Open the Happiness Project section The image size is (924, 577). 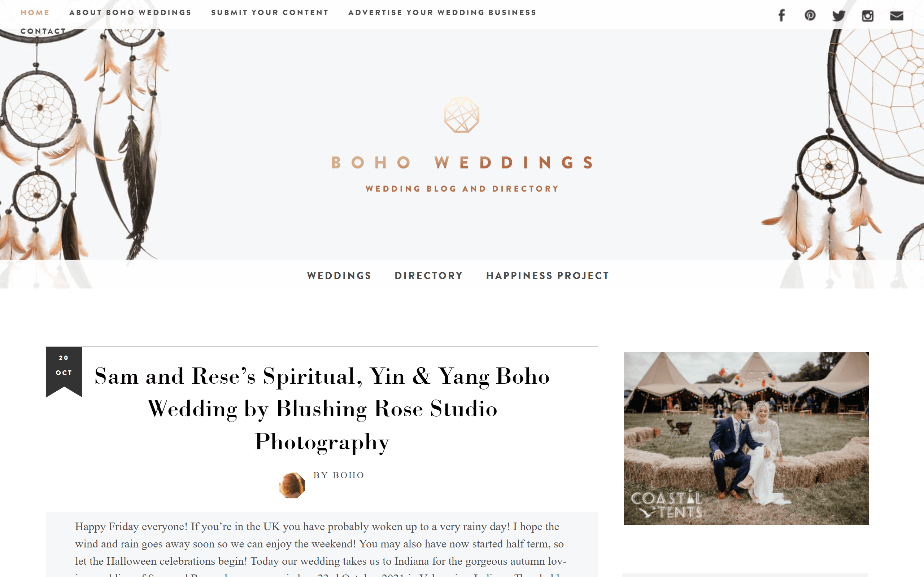click(548, 276)
